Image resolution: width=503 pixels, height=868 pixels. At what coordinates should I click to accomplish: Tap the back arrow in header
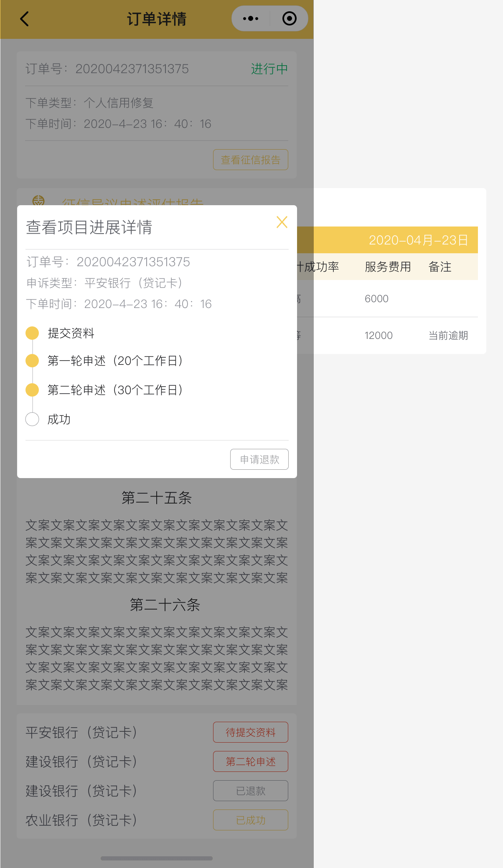coord(25,19)
